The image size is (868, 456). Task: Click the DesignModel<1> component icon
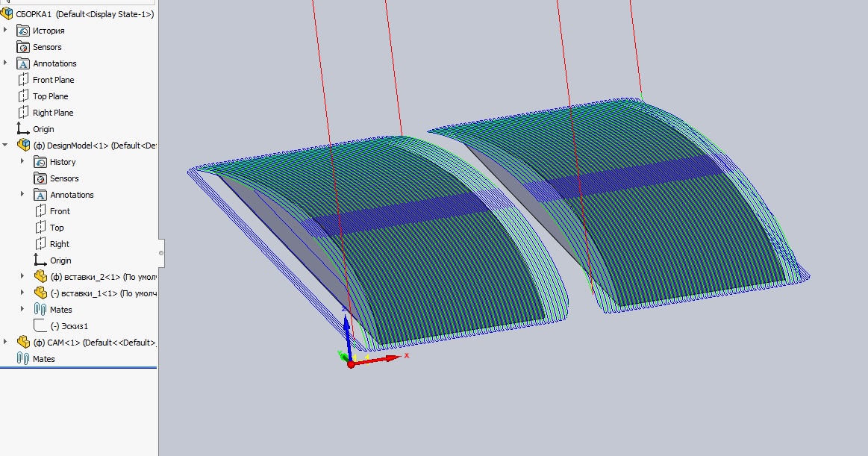point(24,145)
